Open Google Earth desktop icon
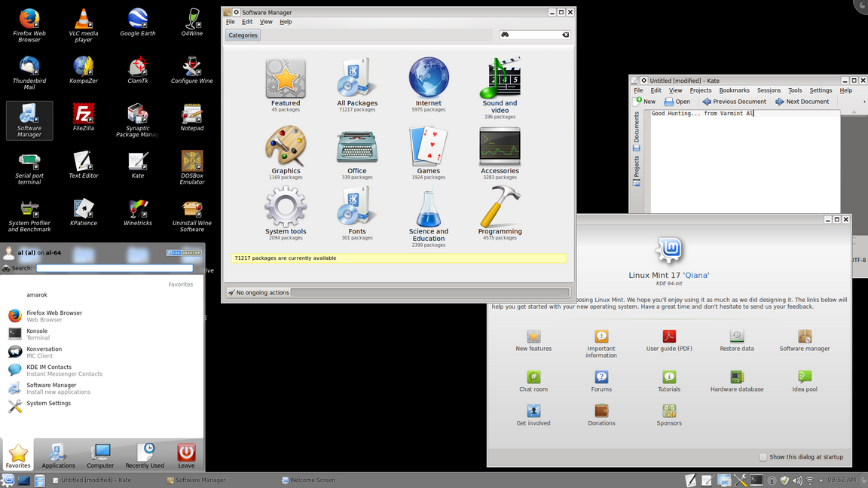This screenshot has height=488, width=868. (x=138, y=22)
